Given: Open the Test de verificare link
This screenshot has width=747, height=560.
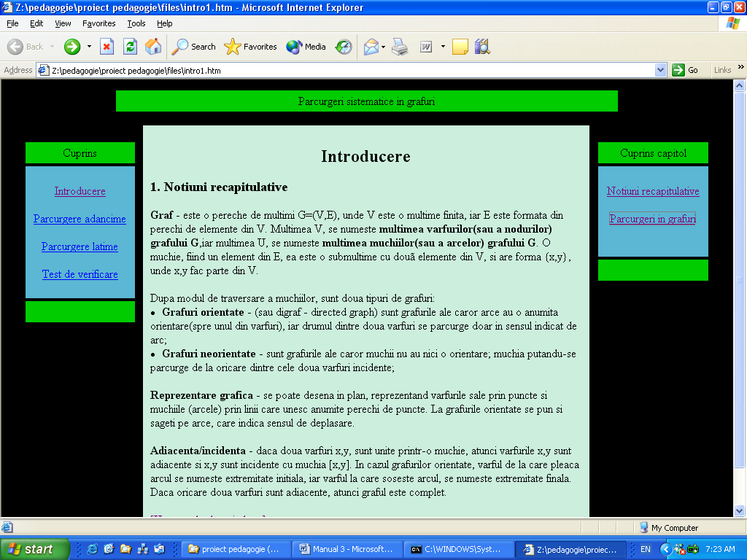Looking at the screenshot, I should 80,274.
